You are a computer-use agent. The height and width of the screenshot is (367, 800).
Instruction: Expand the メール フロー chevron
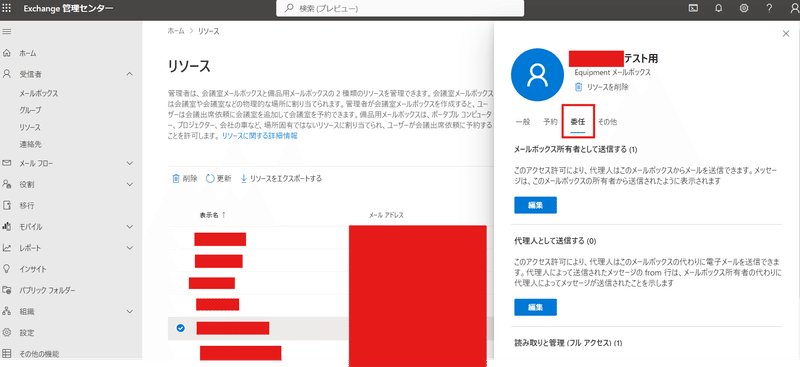(130, 163)
